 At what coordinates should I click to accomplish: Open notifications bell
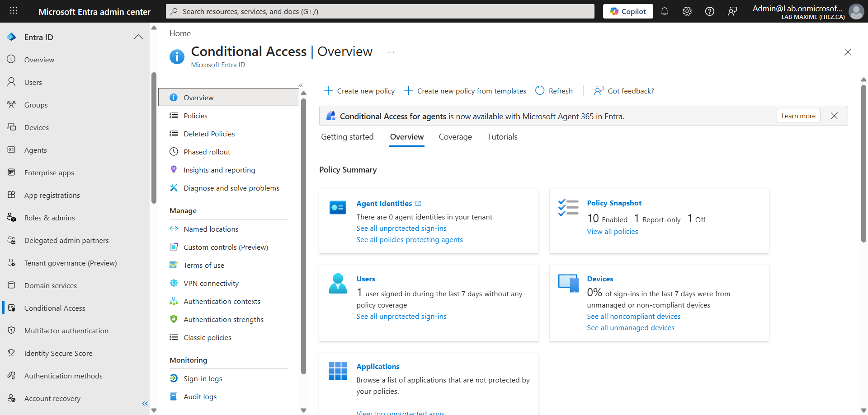665,11
